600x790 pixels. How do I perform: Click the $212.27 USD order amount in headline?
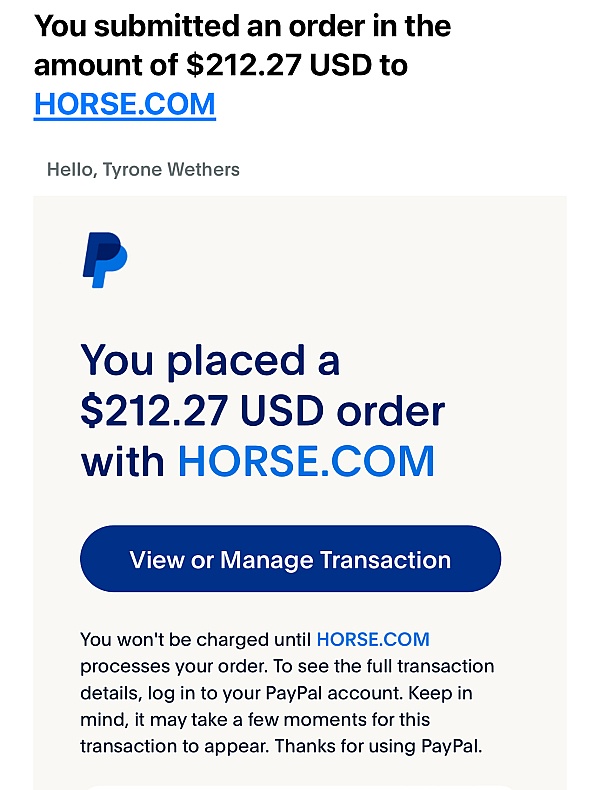tap(202, 411)
